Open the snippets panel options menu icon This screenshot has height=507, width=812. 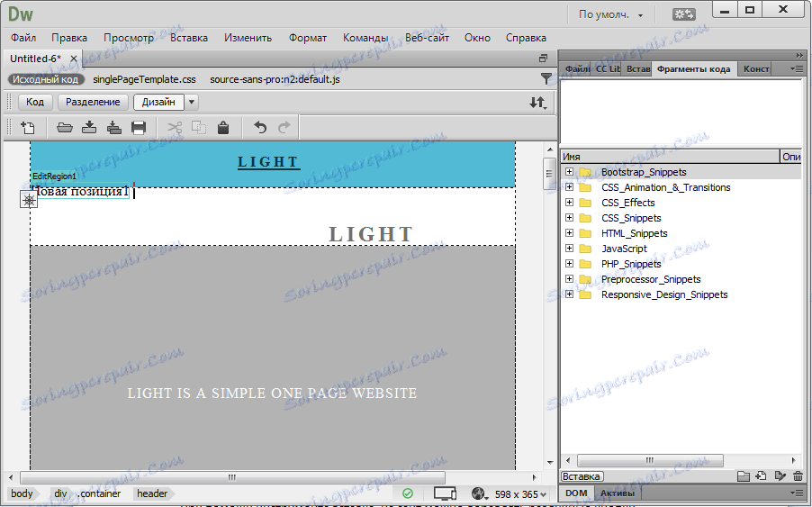(x=797, y=68)
